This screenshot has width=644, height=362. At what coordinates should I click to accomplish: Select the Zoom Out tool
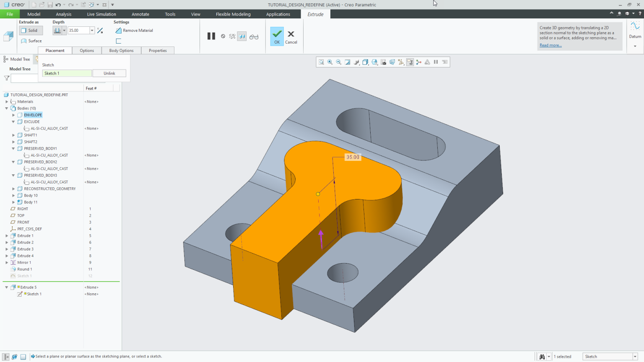click(339, 62)
